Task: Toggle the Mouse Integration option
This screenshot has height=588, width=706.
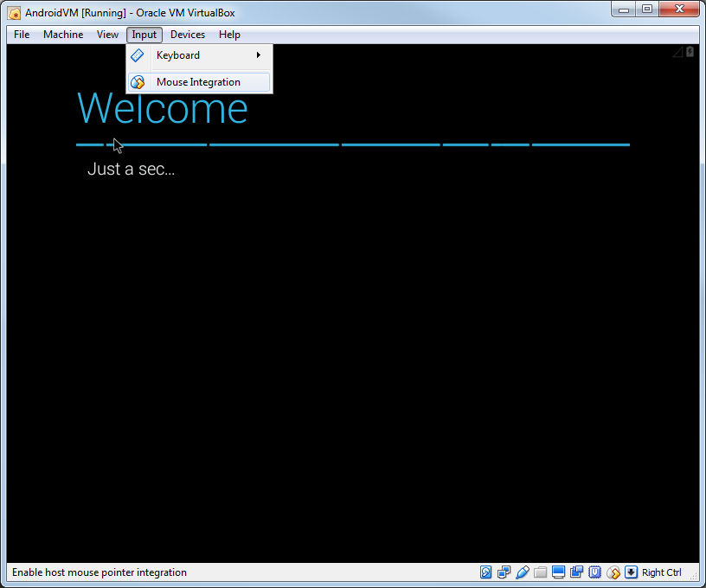Action: coord(200,82)
